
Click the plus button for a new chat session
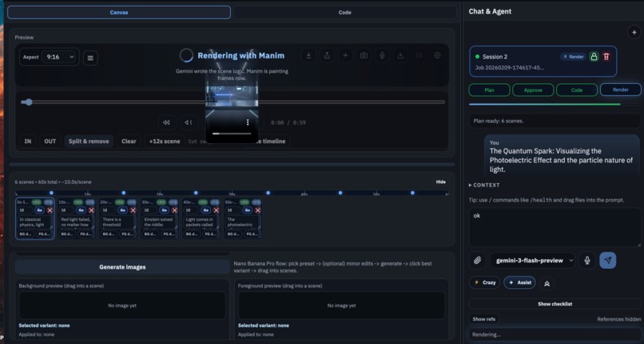click(634, 32)
